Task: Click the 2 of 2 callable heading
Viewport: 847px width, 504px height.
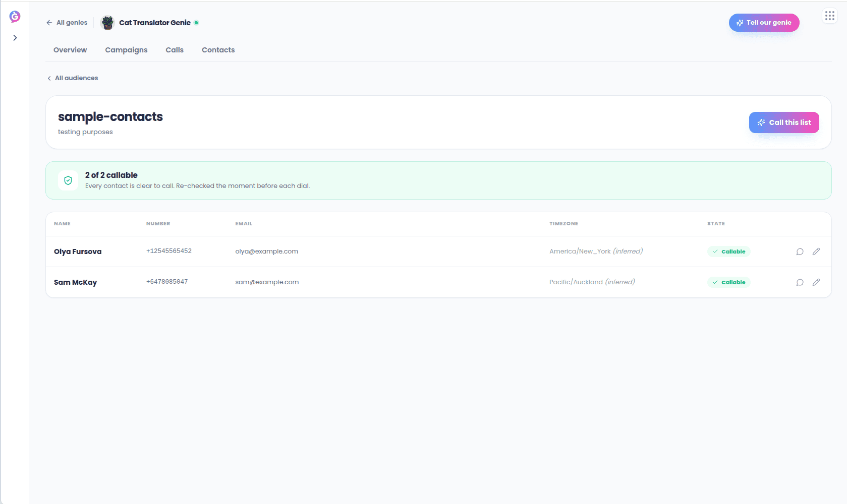Action: click(x=111, y=175)
